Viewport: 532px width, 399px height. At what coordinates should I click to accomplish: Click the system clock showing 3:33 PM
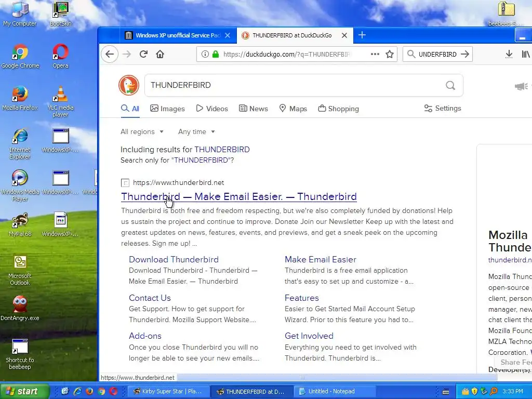click(513, 391)
